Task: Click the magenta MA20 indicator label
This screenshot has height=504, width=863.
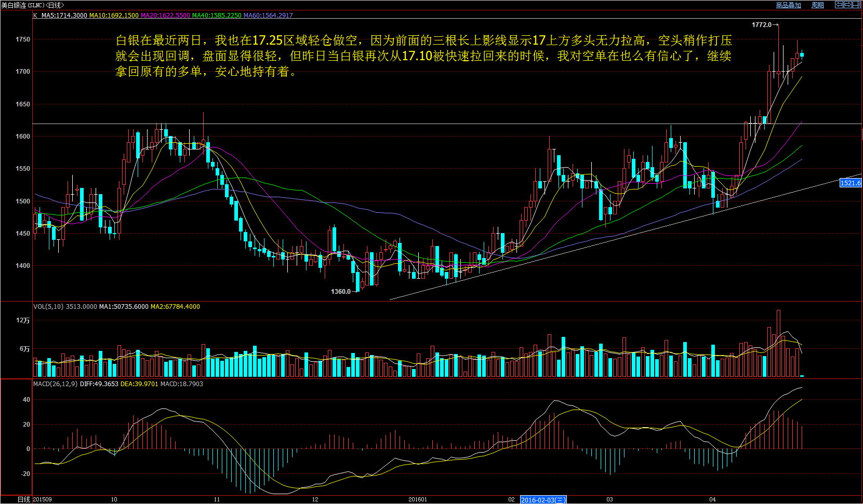Action: coord(165,16)
